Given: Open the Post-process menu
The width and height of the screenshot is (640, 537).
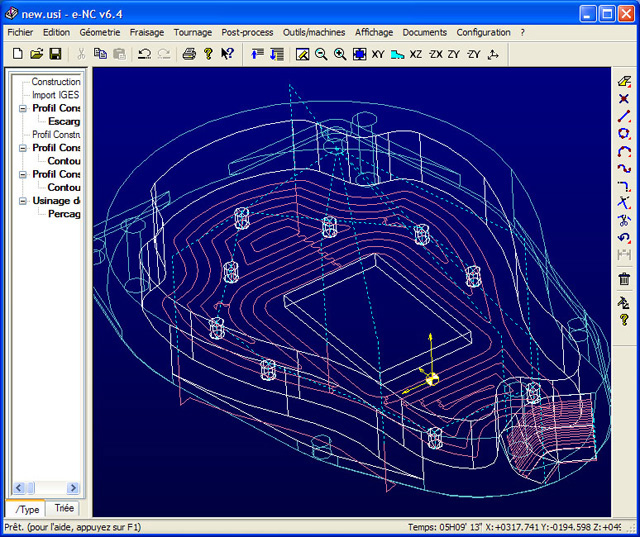Looking at the screenshot, I should click(x=247, y=33).
